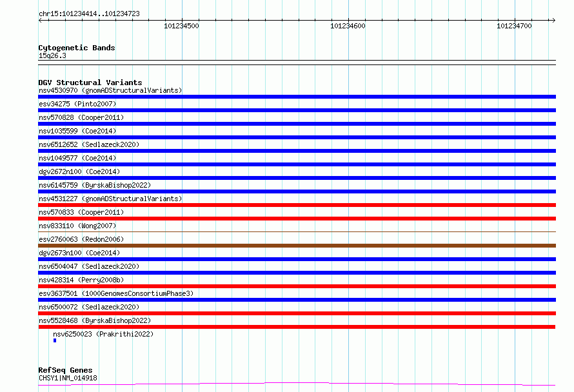Select nsv6145759 (ByrskaBishop2022) label

point(95,185)
